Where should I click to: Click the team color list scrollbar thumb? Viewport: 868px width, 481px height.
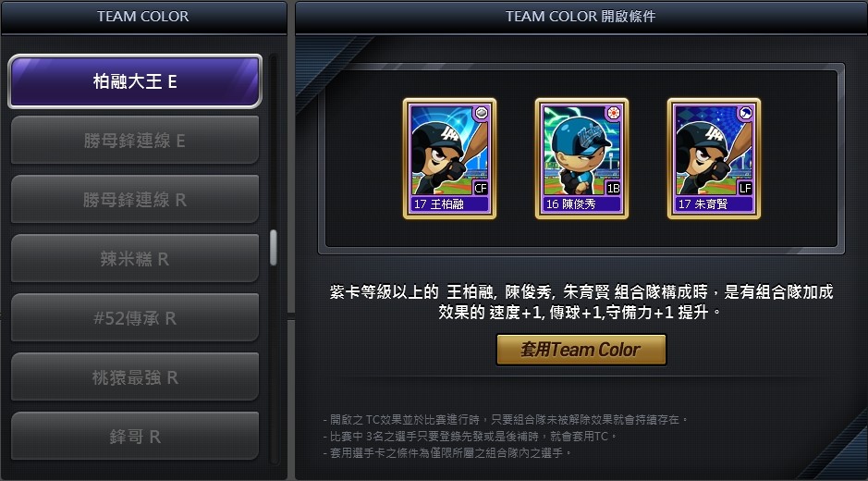point(273,247)
